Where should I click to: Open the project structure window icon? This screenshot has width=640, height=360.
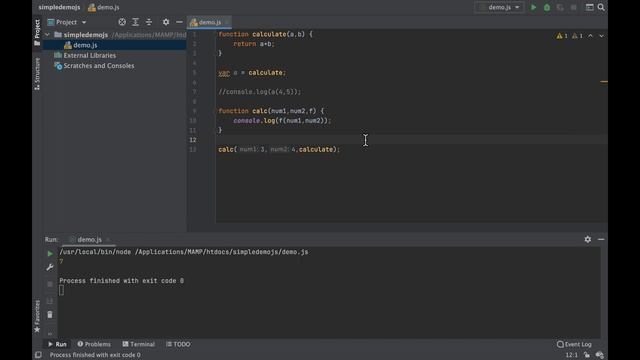point(589,7)
